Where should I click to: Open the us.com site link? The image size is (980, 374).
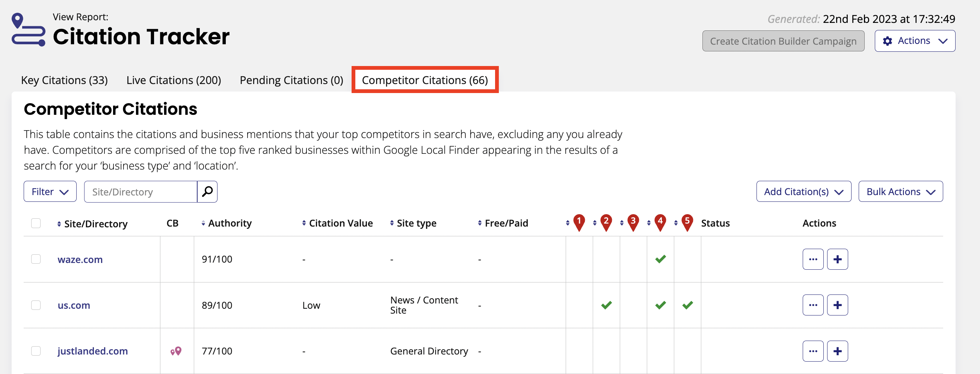(x=74, y=305)
